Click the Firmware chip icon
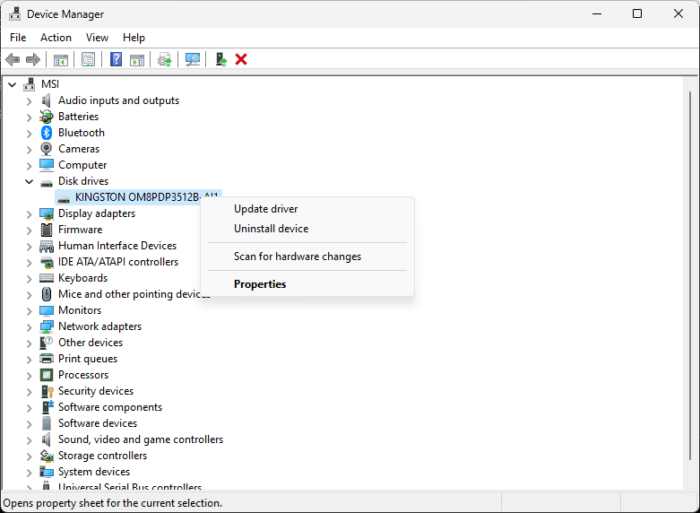Image resolution: width=700 pixels, height=513 pixels. tap(46, 229)
